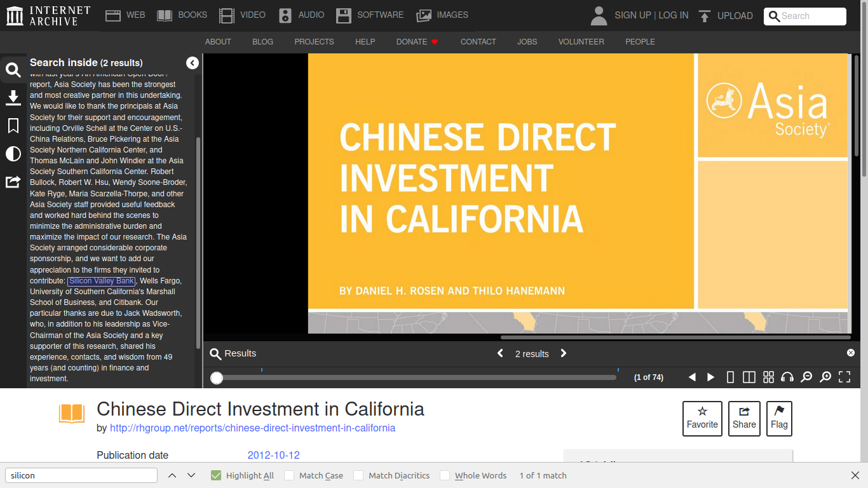Switch to two-page view
The height and width of the screenshot is (488, 868).
749,377
